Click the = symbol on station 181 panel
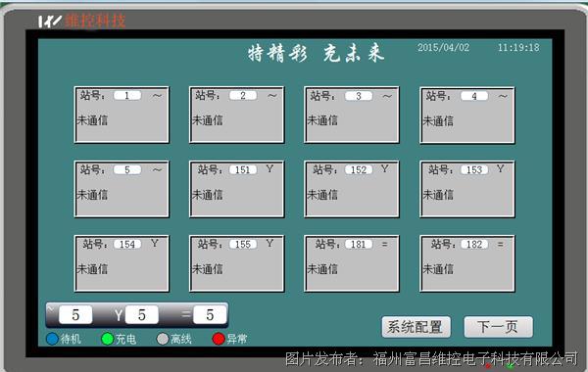Screen dimensions: 588x372 [x=384, y=245]
